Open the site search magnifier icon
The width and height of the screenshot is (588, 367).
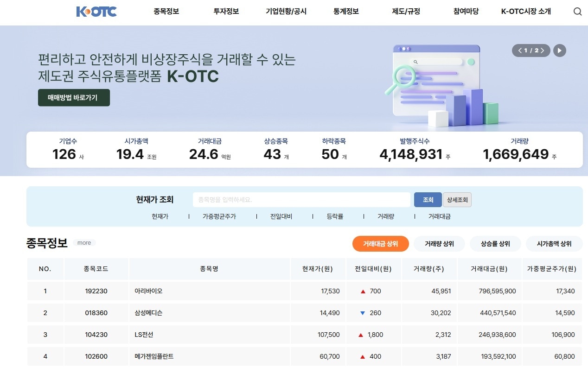coord(577,11)
